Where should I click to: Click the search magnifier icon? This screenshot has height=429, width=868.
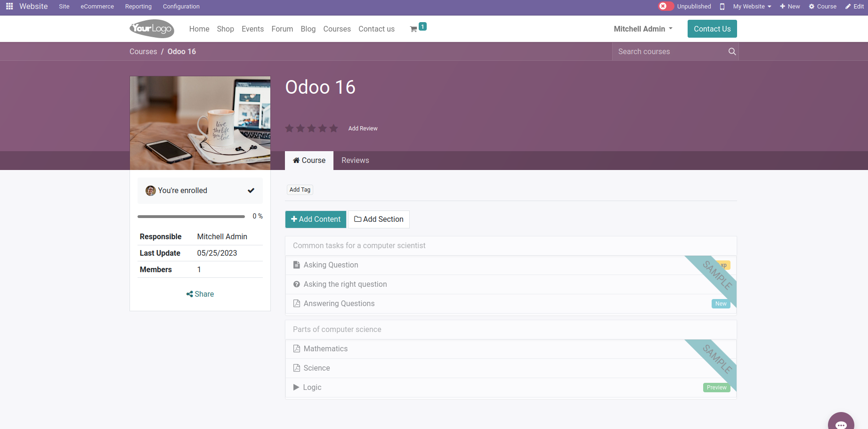(732, 51)
